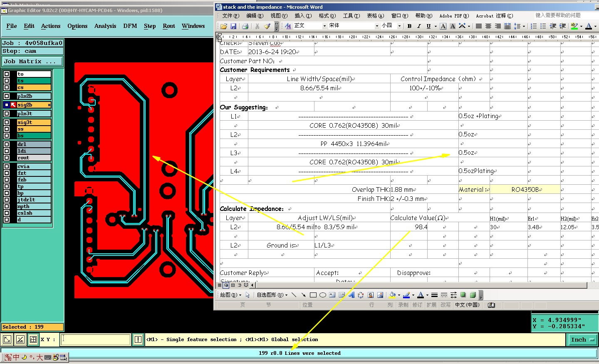Select the Line drawing tool
The width and height of the screenshot is (599, 364).
294,295
